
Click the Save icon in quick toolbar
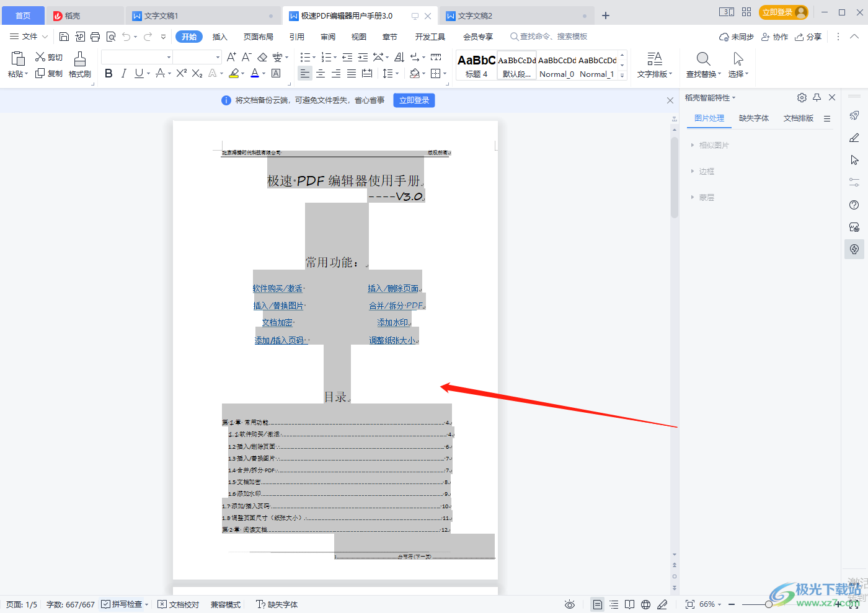click(x=64, y=37)
